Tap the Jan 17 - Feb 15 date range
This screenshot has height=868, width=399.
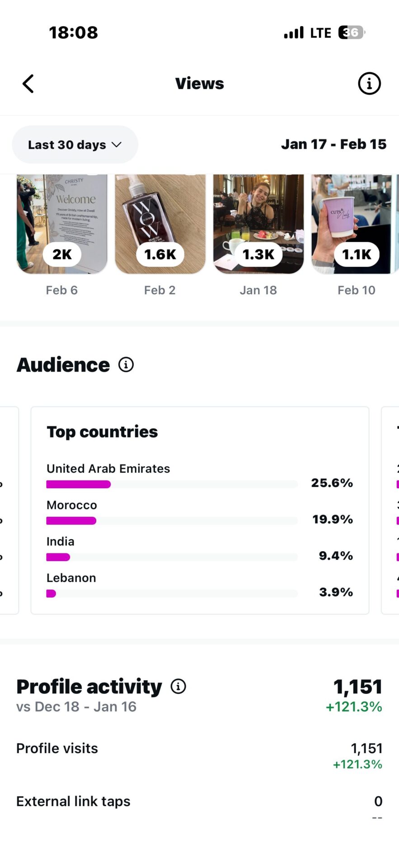pos(333,144)
